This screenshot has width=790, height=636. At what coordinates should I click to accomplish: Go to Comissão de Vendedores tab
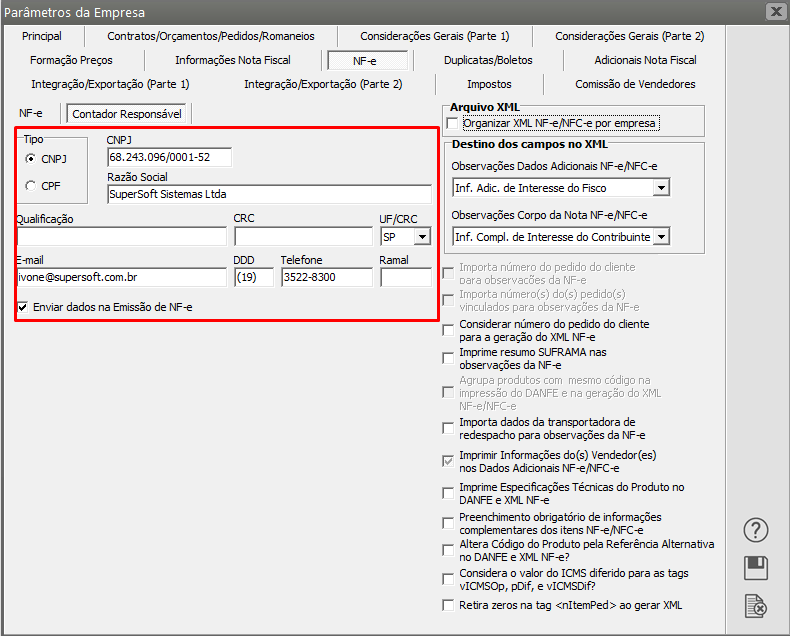pos(635,84)
